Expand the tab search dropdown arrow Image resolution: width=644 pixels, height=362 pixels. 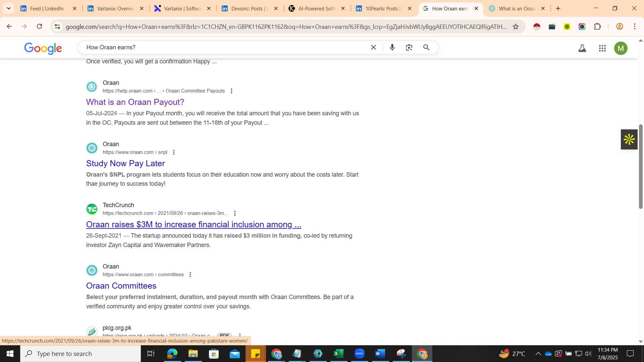coord(9,8)
